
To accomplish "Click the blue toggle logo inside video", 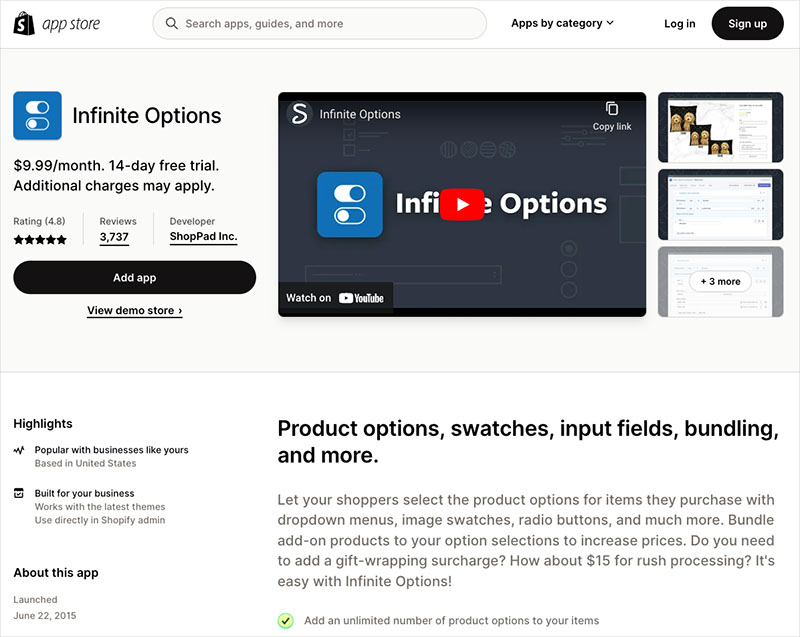I will coord(349,205).
